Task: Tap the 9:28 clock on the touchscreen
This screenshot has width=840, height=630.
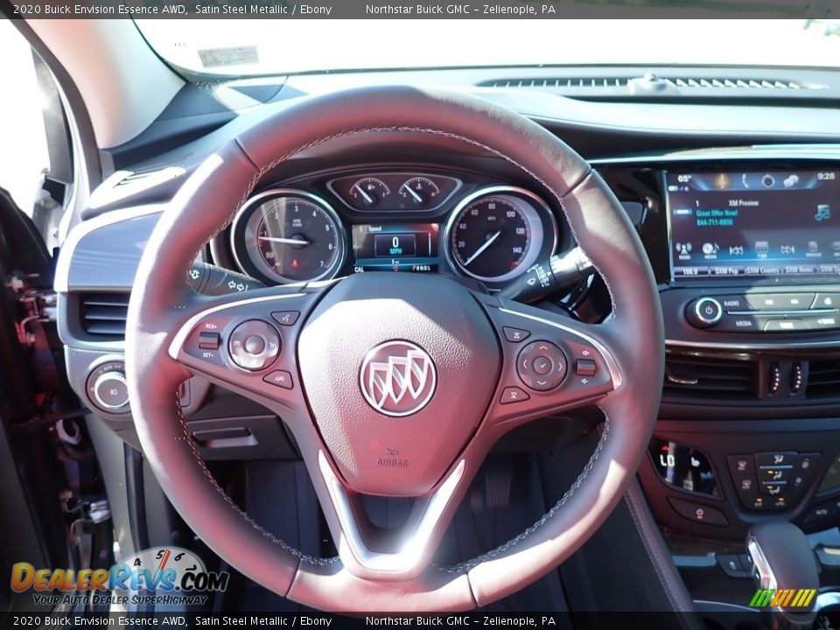Action: point(825,176)
